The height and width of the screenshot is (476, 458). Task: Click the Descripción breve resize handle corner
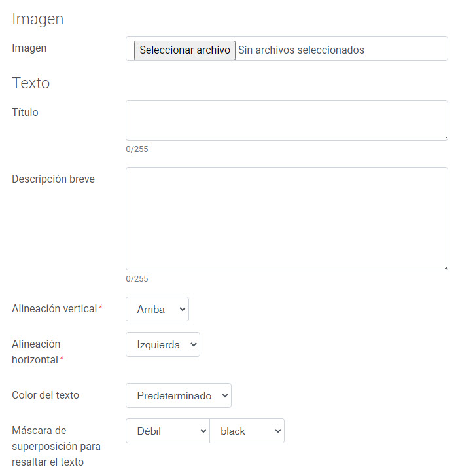(x=446, y=268)
